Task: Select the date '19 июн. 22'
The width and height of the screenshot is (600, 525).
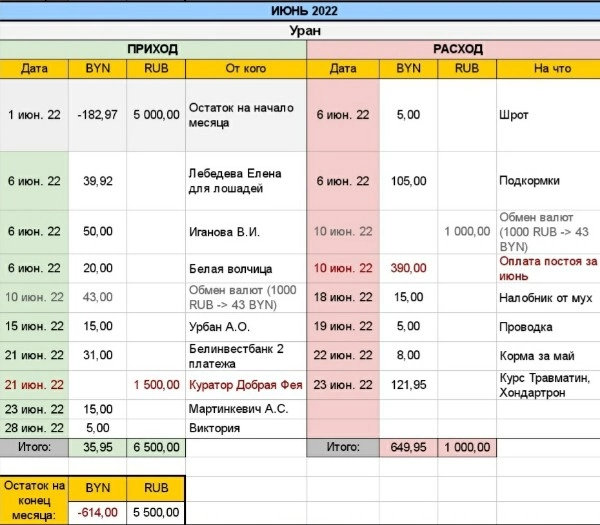Action: (343, 326)
